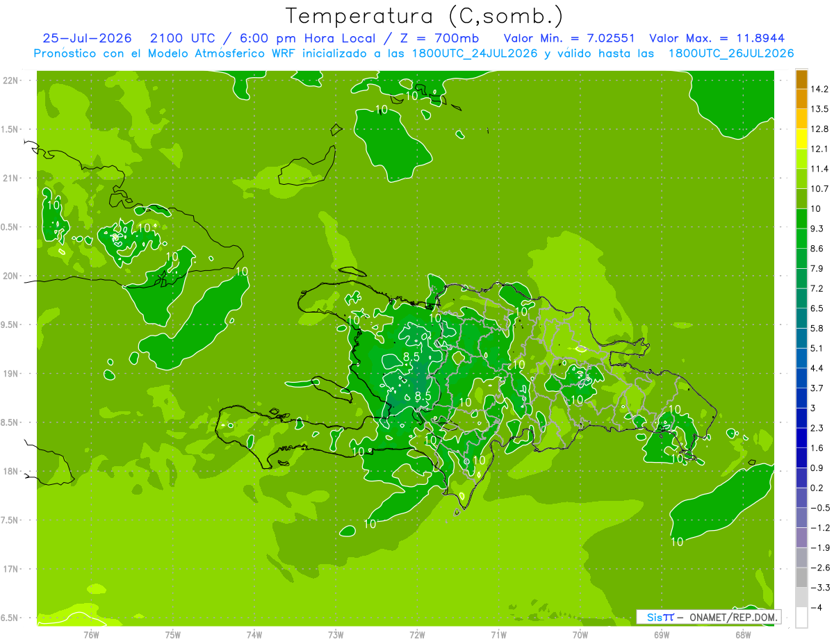The image size is (834, 644).
Task: Click the '0.9' colorbar legend value
Action: pyautogui.click(x=817, y=468)
